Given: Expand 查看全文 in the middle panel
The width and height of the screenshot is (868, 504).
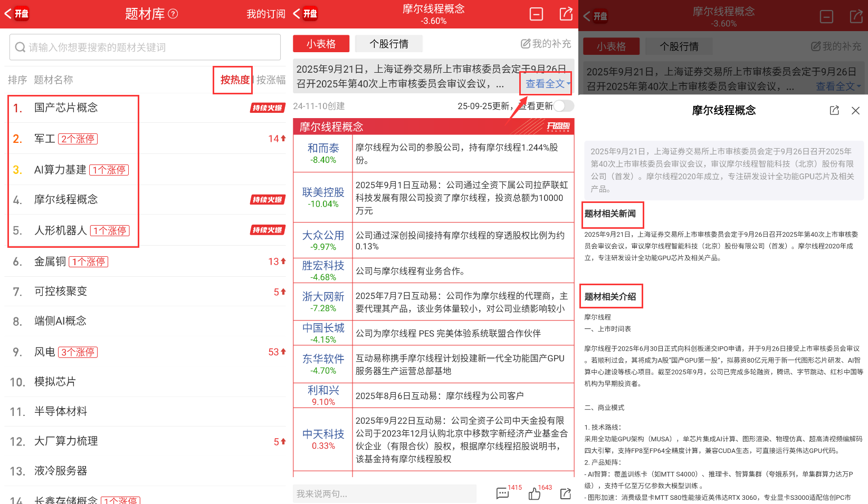Looking at the screenshot, I should [x=547, y=84].
